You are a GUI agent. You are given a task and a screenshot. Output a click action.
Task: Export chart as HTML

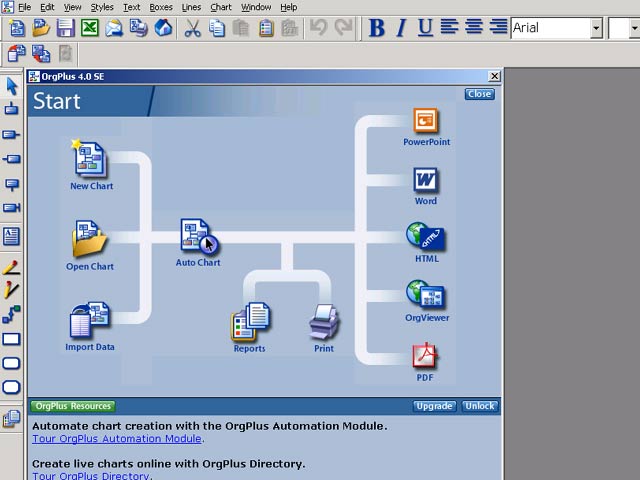point(425,236)
